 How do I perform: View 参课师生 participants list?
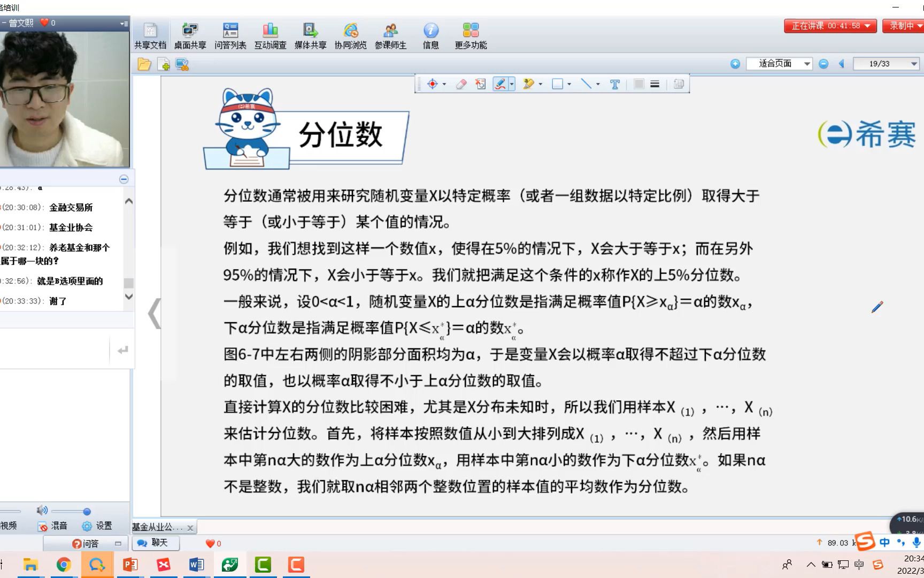391,34
